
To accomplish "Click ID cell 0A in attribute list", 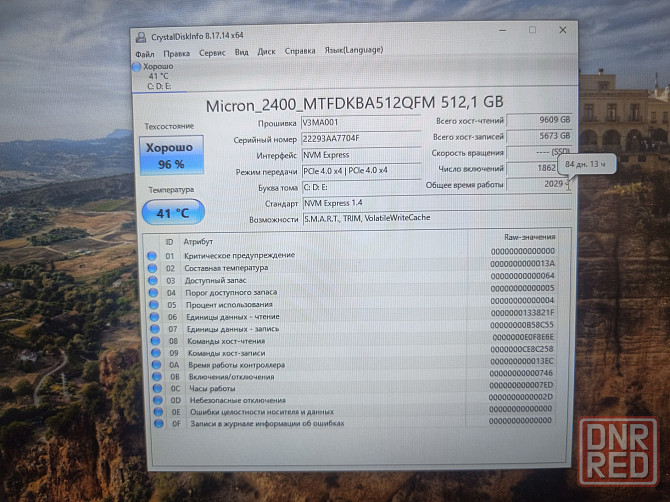I will (174, 365).
